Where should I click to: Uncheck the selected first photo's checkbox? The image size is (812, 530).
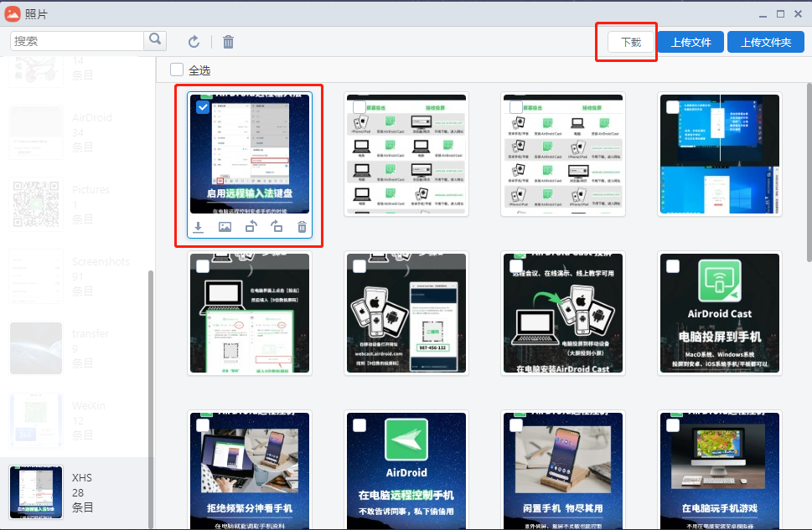click(202, 106)
